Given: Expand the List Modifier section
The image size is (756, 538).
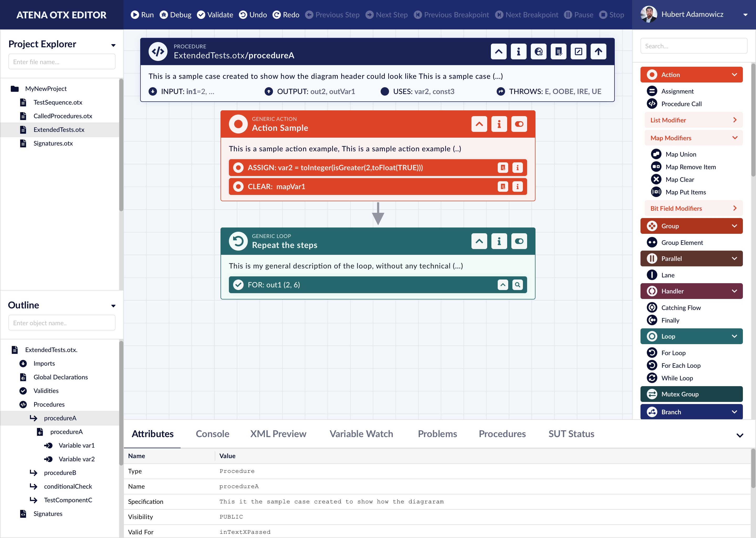Looking at the screenshot, I should click(694, 120).
